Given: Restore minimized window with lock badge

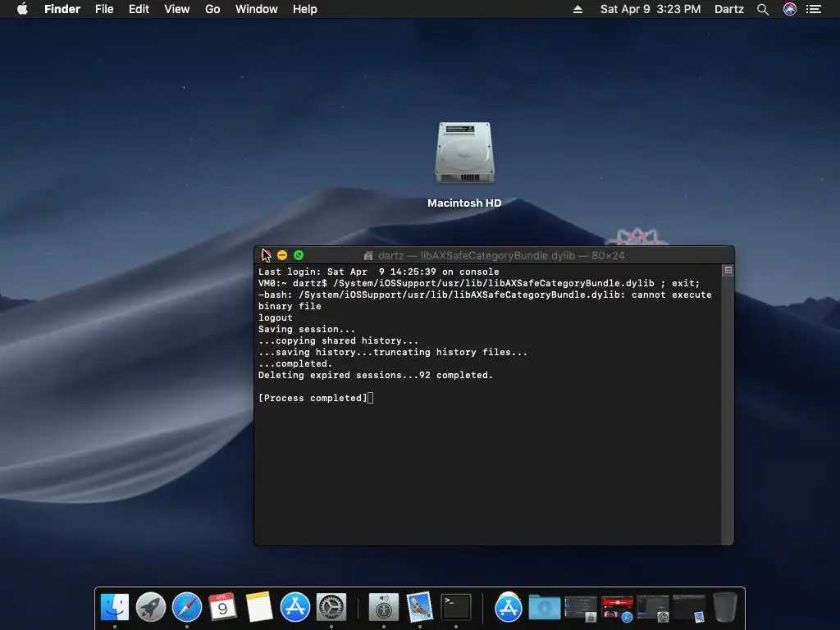Looking at the screenshot, I should tap(581, 609).
